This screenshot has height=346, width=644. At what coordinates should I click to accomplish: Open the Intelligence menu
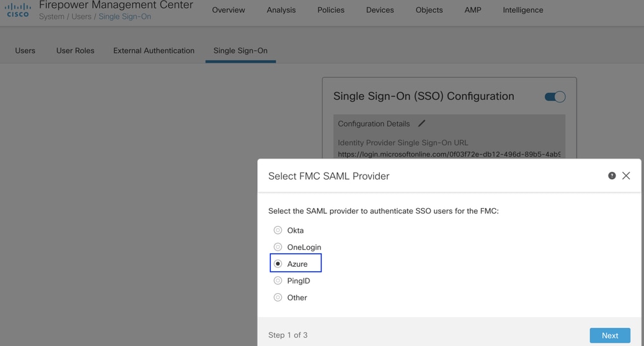523,10
